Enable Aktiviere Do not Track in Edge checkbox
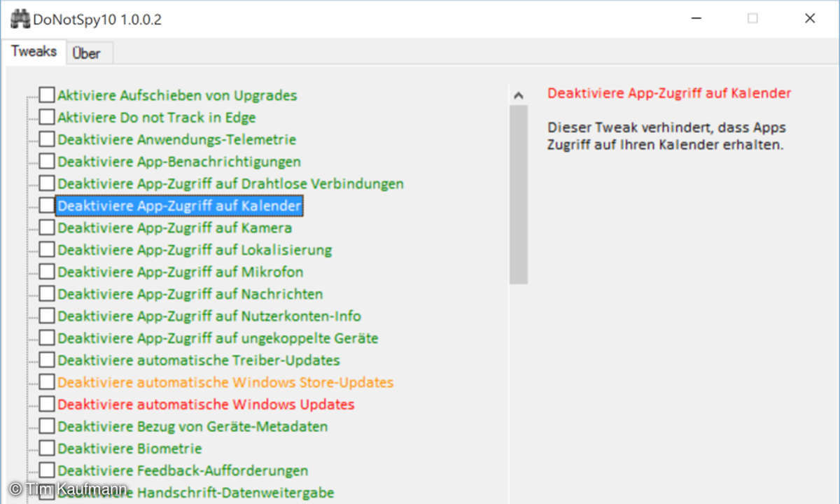Screen dimensions: 840x504 coord(46,117)
